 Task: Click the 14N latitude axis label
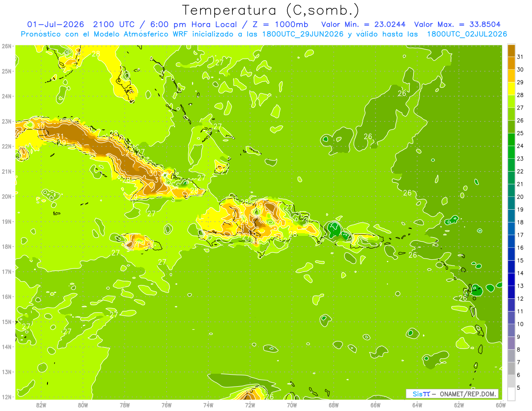coord(6,347)
